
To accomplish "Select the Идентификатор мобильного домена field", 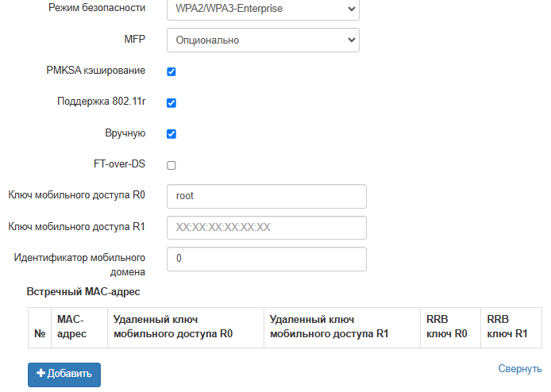I will 266,259.
